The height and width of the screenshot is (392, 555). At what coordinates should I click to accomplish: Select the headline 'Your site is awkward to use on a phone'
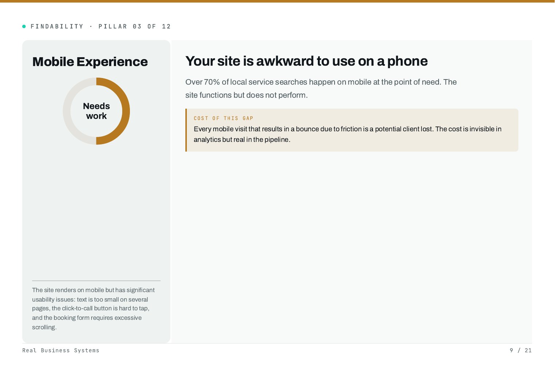(307, 61)
